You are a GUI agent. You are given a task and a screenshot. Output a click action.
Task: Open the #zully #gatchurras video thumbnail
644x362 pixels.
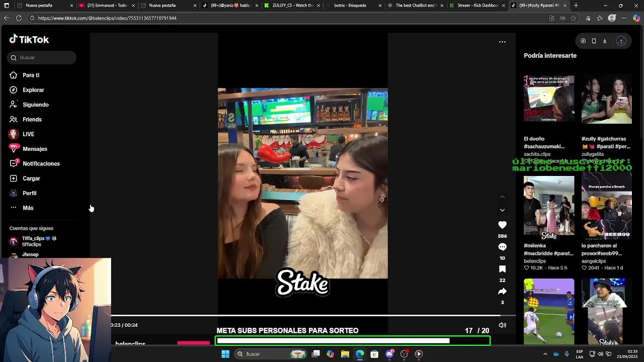pos(607,99)
